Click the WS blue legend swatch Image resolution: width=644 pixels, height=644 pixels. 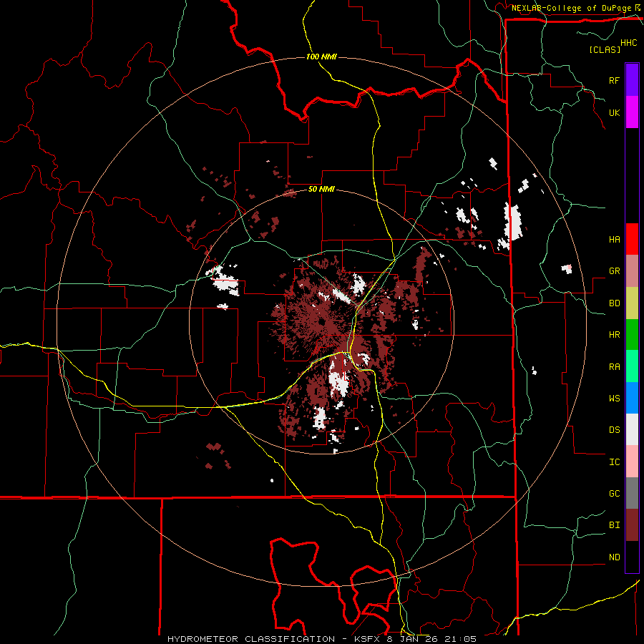[x=632, y=398]
